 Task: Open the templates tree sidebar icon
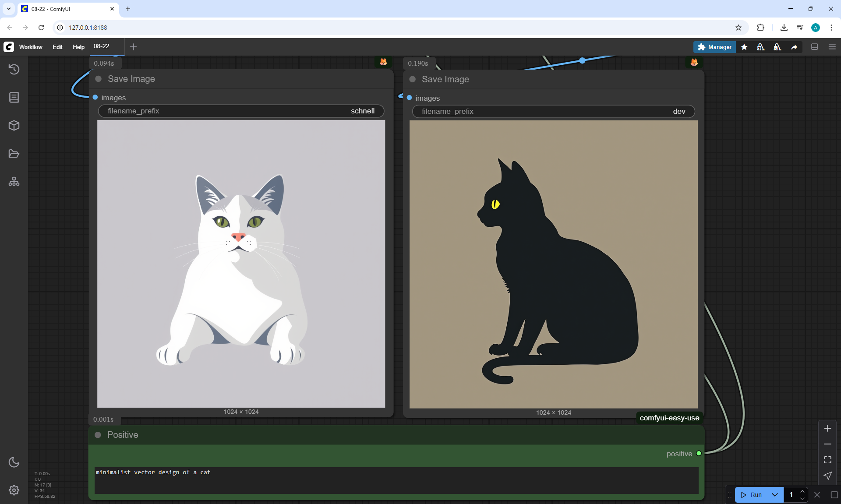coord(14,182)
